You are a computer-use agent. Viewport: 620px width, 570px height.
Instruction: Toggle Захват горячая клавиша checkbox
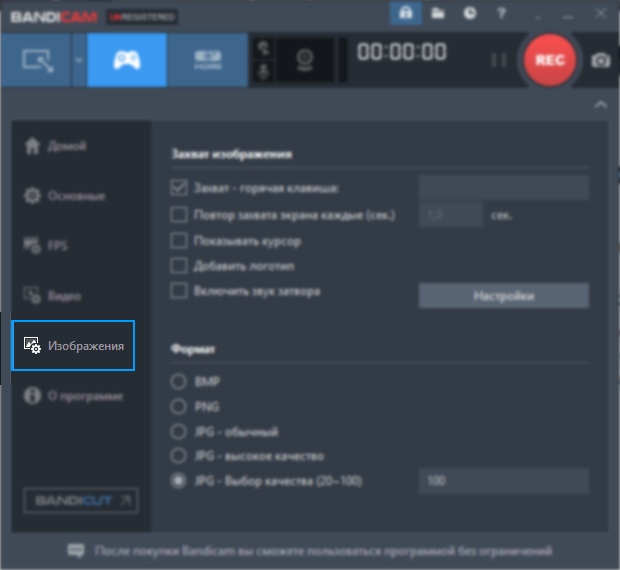pyautogui.click(x=179, y=188)
